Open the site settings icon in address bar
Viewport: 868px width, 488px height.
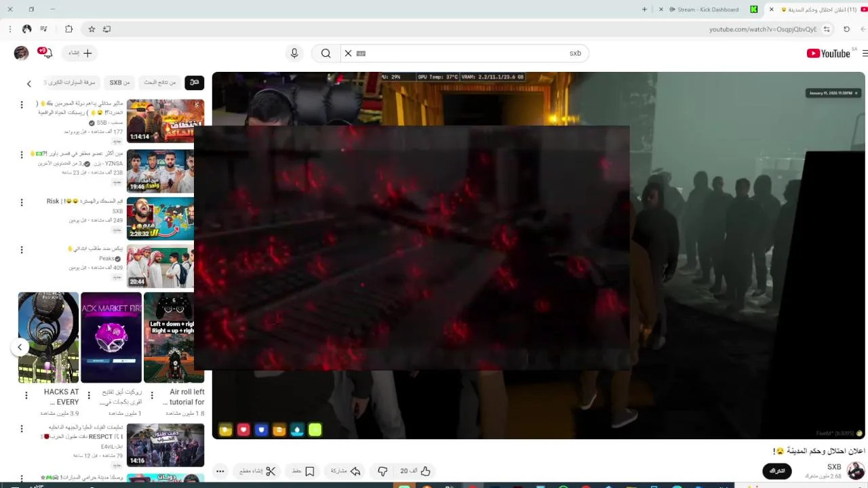[x=827, y=29]
